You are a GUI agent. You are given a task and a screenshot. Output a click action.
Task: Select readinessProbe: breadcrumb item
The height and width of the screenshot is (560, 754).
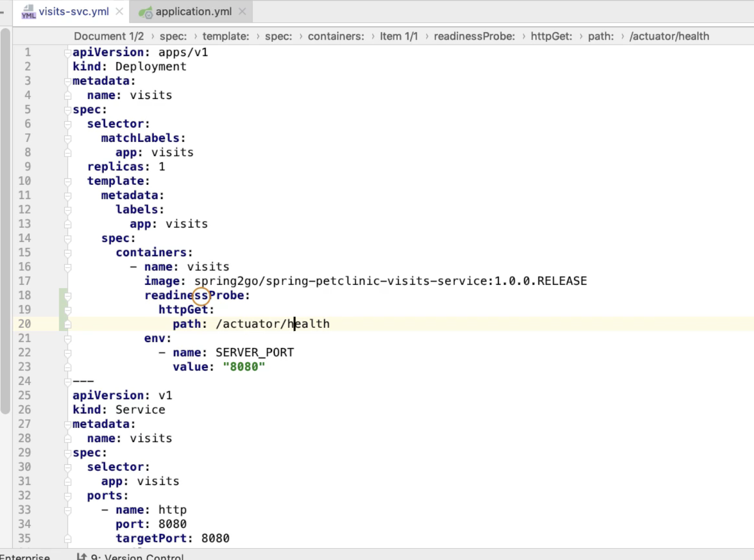(474, 36)
